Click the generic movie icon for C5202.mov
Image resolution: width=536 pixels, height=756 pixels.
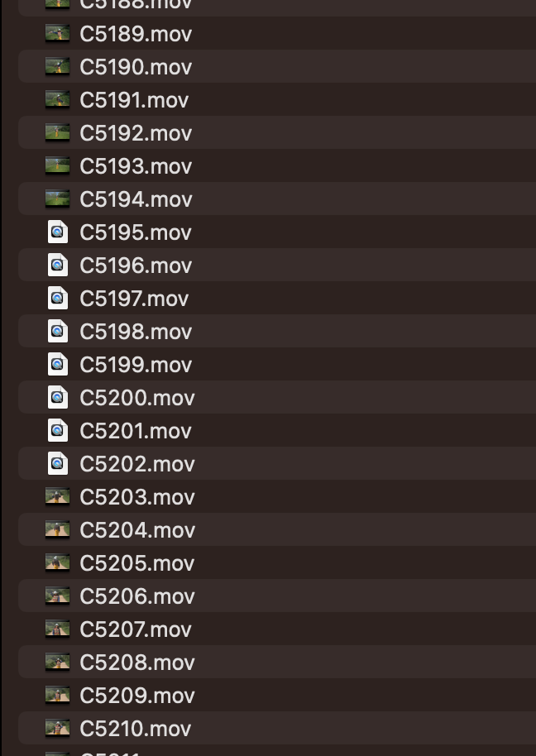coord(57,463)
